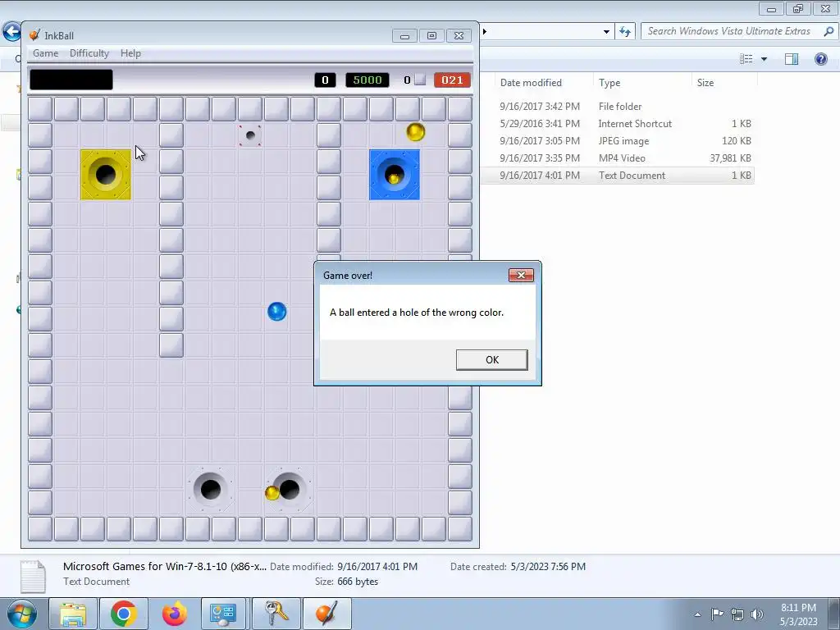840x630 pixels.
Task: Sort by the Type column header
Action: (641, 83)
